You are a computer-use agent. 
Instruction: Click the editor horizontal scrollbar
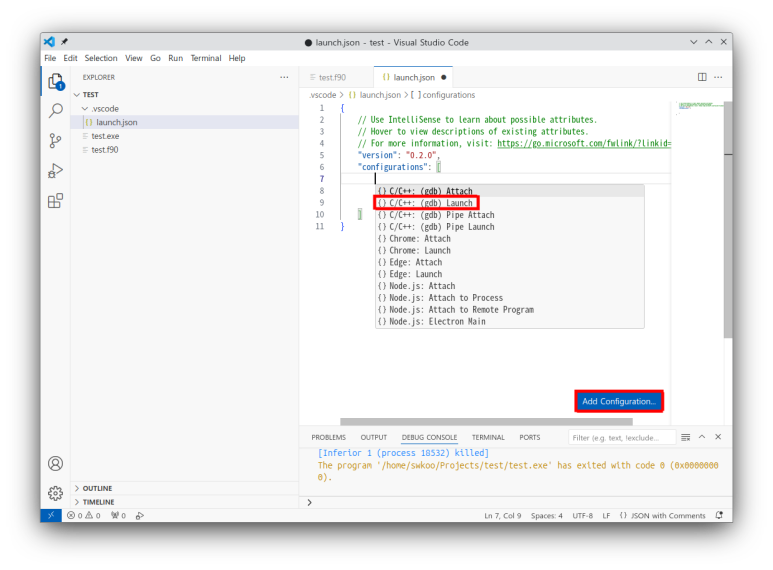point(486,422)
